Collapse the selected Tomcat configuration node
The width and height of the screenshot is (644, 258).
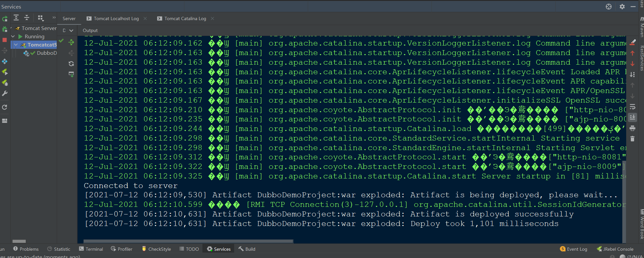click(16, 45)
